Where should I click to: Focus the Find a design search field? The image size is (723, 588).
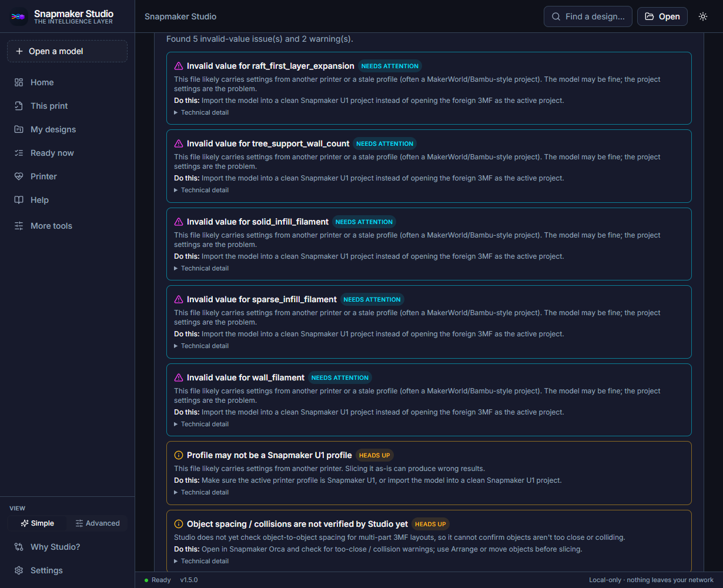(x=588, y=16)
